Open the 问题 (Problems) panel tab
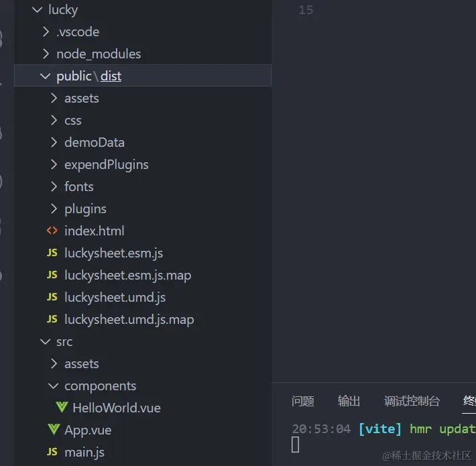This screenshot has height=466, width=476. [302, 402]
